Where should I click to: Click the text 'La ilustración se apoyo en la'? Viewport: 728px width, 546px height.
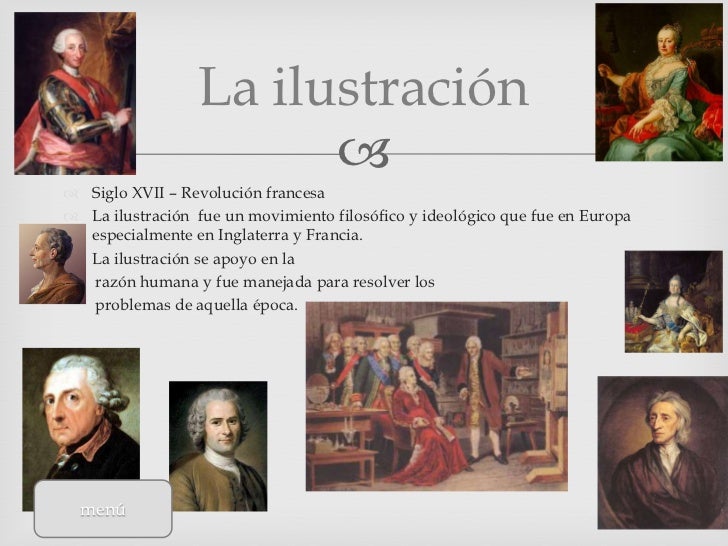tap(193, 259)
